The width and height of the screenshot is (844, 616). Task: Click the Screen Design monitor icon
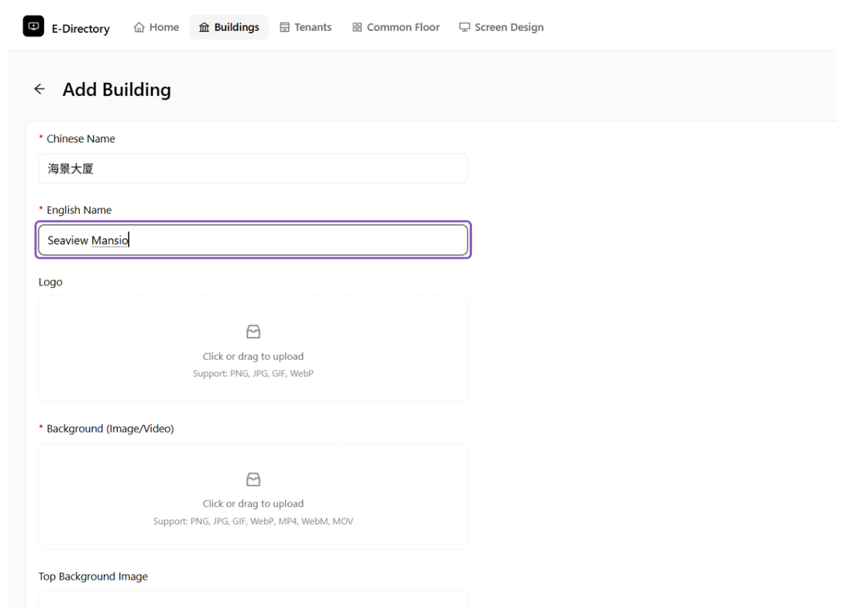point(464,27)
